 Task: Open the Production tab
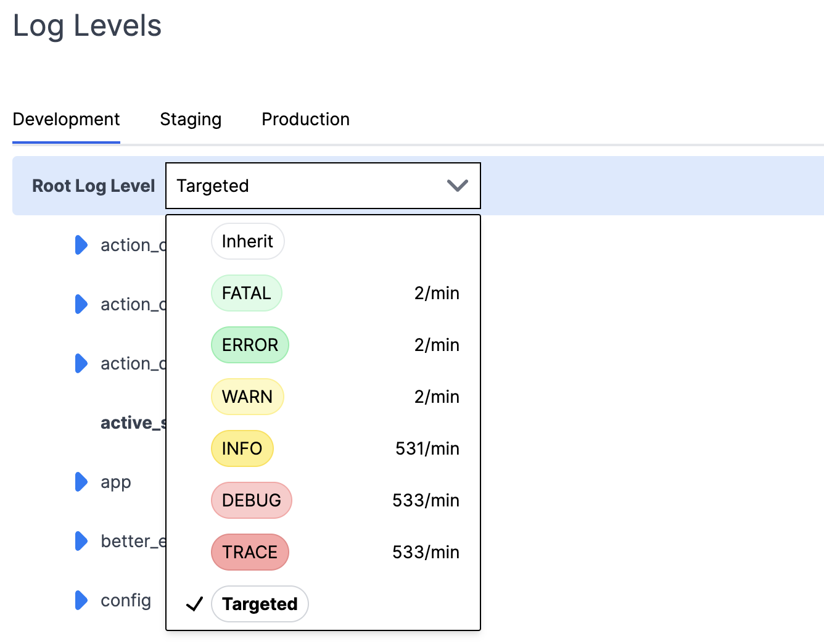[305, 119]
